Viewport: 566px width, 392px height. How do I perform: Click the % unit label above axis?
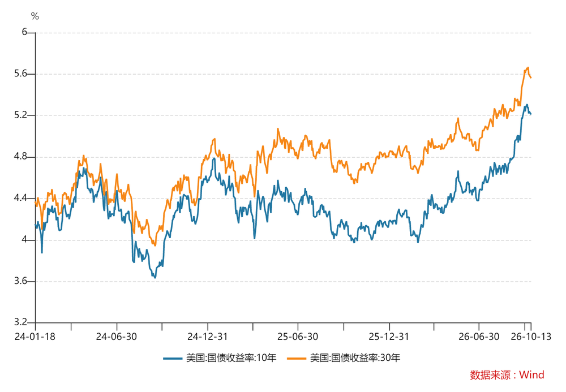click(x=35, y=16)
